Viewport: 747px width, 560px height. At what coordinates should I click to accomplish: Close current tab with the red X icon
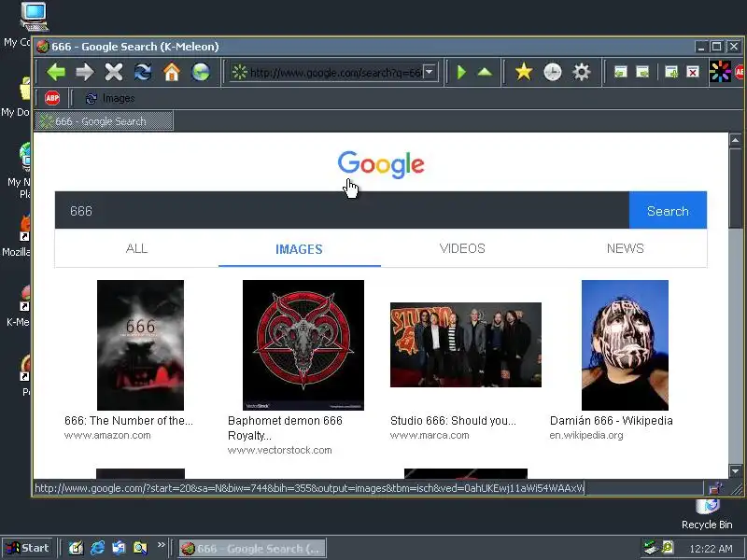tap(693, 72)
